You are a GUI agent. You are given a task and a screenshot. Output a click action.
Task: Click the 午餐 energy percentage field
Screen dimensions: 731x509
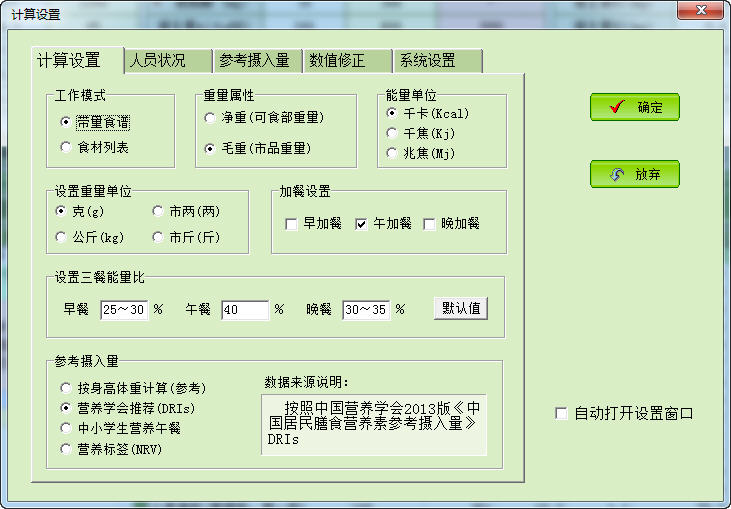click(x=244, y=310)
